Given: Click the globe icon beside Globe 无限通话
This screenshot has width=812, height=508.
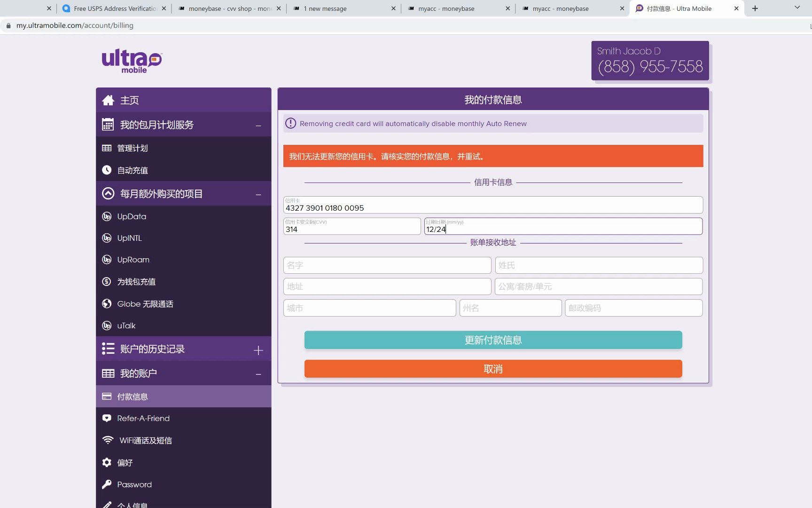Looking at the screenshot, I should pos(107,303).
